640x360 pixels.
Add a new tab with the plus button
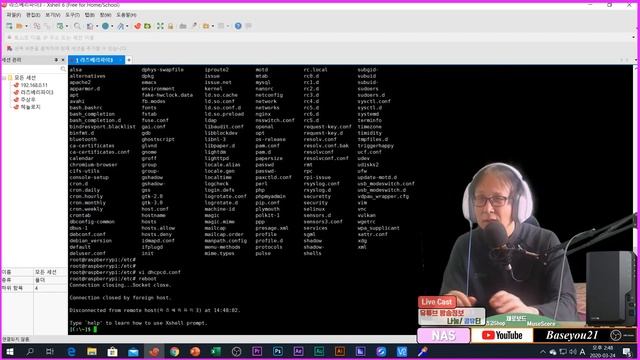(x=129, y=60)
